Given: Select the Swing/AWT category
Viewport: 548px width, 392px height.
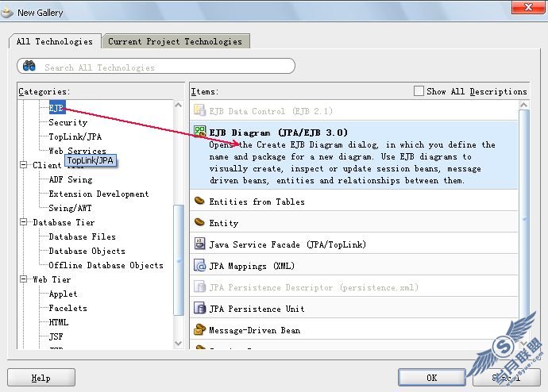Looking at the screenshot, I should tap(70, 208).
